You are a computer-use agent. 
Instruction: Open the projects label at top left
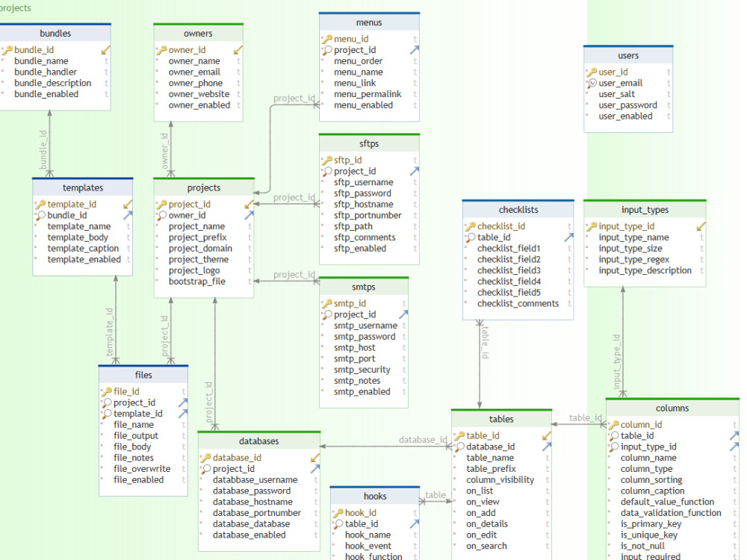(16, 7)
